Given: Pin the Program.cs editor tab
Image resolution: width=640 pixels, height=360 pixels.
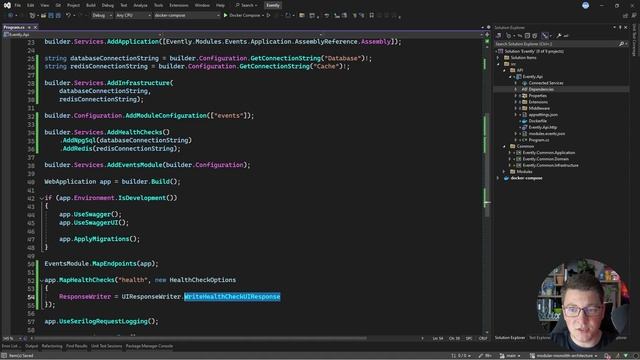Looking at the screenshot, I should point(29,27).
